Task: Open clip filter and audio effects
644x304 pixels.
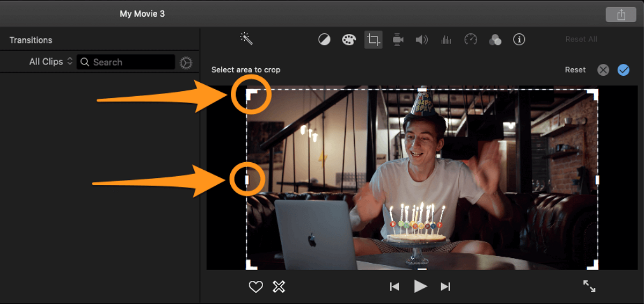Action: tap(495, 40)
